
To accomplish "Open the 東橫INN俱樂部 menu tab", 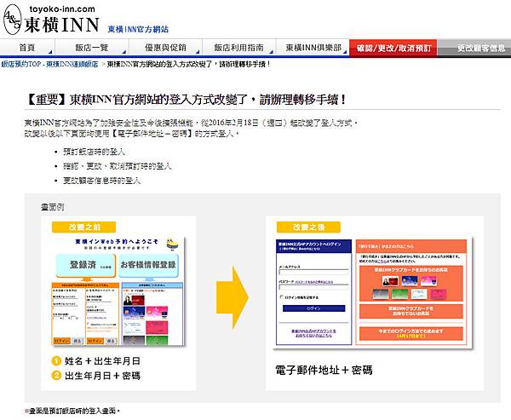I will coord(313,48).
